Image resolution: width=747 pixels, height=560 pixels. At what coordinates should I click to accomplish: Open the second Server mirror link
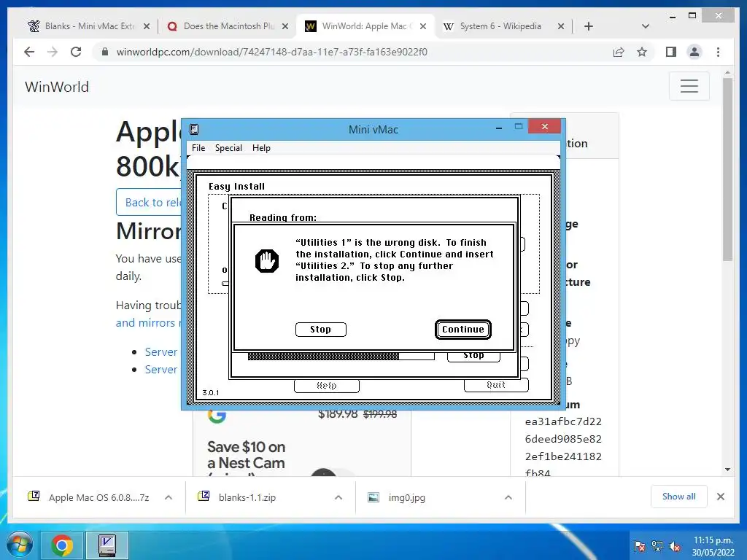point(161,370)
